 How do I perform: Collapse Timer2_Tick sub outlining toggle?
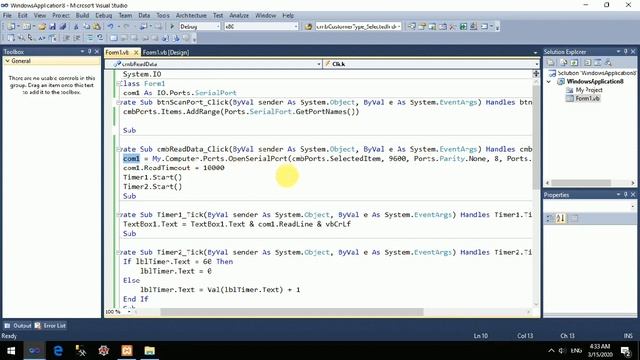coord(118,252)
